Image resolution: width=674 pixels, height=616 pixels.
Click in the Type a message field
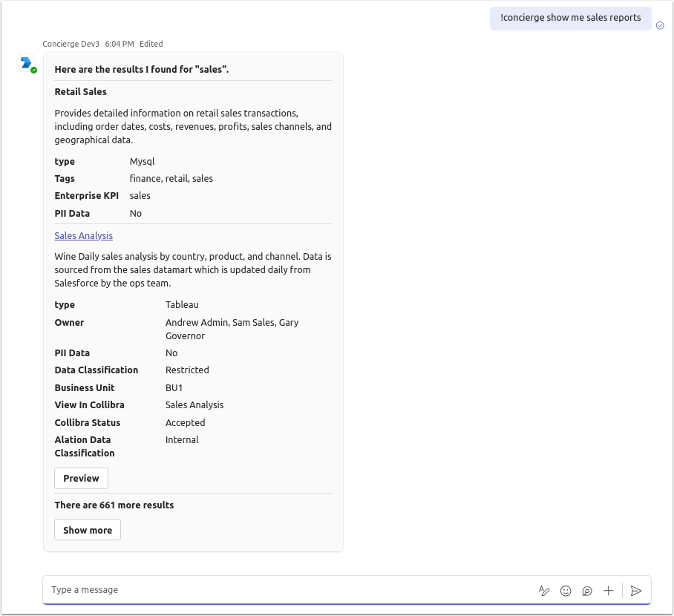tap(282, 590)
